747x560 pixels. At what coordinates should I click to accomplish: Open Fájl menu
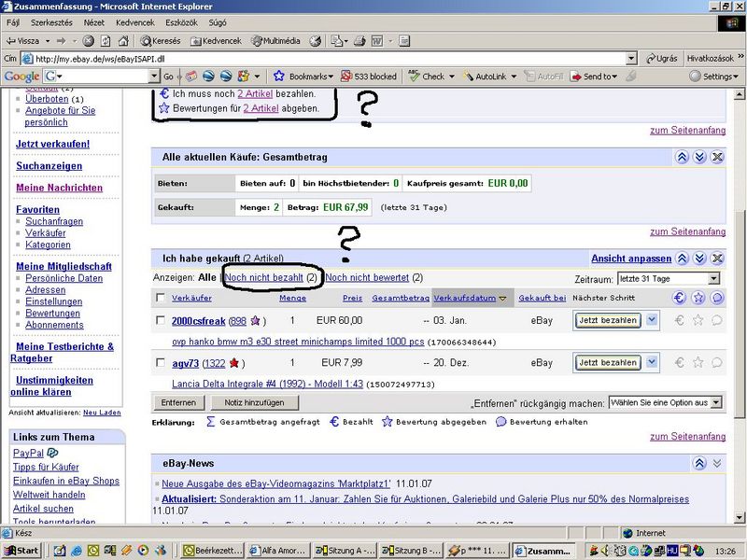(x=13, y=22)
